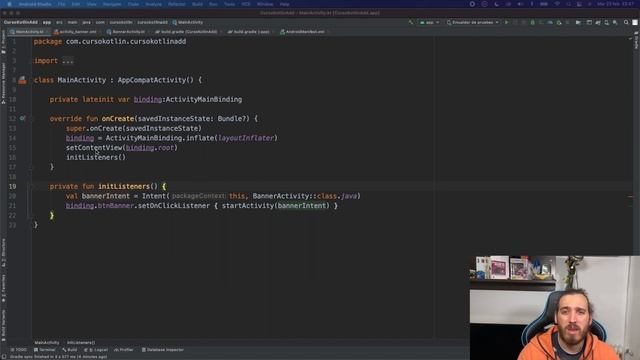Open the Build menu

[198, 4]
